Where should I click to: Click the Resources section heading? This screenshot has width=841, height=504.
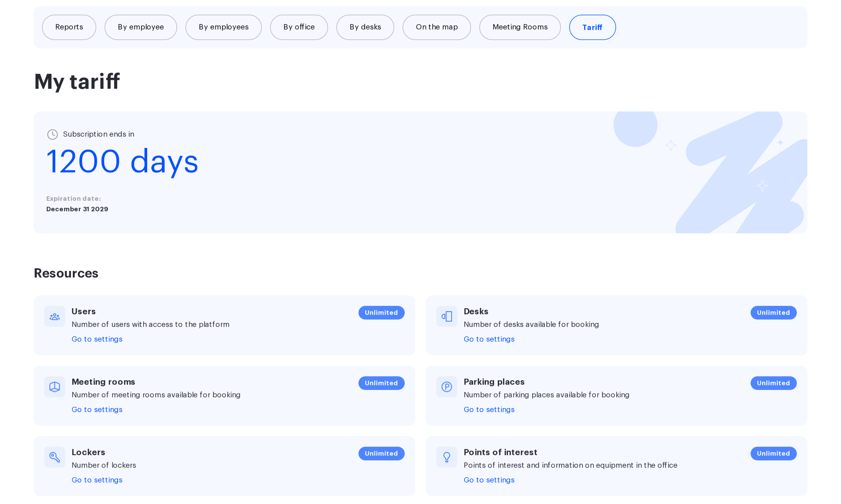tap(66, 273)
